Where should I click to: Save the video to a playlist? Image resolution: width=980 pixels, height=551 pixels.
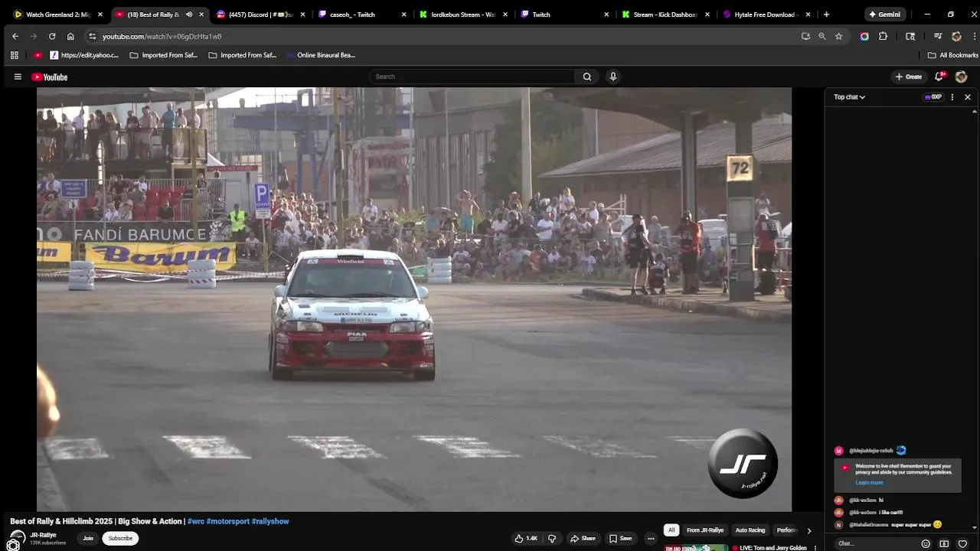coord(620,538)
